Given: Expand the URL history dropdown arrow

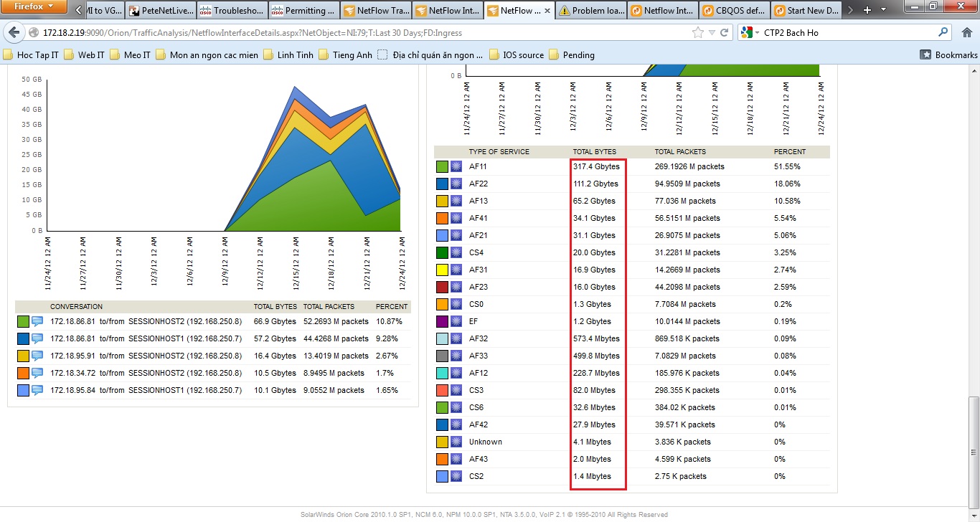Looking at the screenshot, I should (x=712, y=33).
